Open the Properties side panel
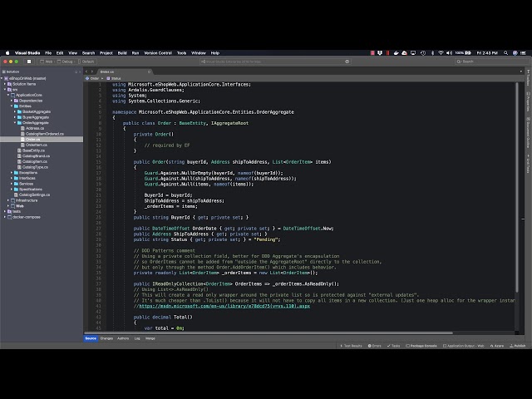The width and height of the screenshot is (532, 399). click(x=528, y=101)
